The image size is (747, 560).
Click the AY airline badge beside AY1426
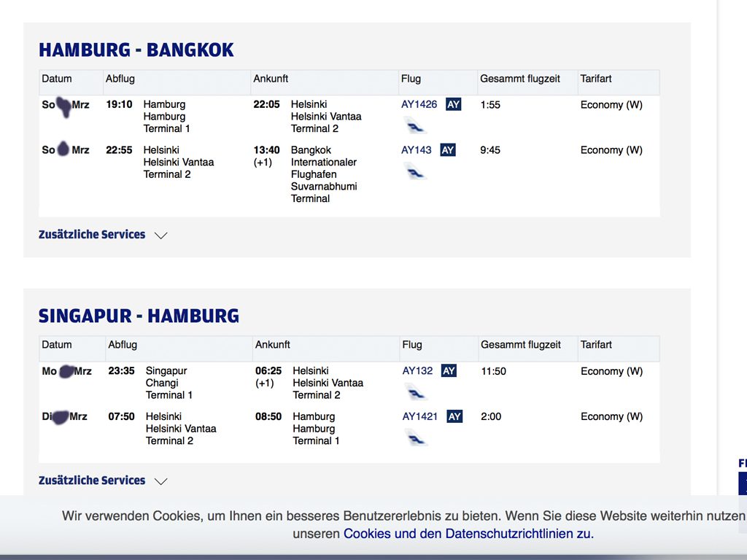click(453, 104)
